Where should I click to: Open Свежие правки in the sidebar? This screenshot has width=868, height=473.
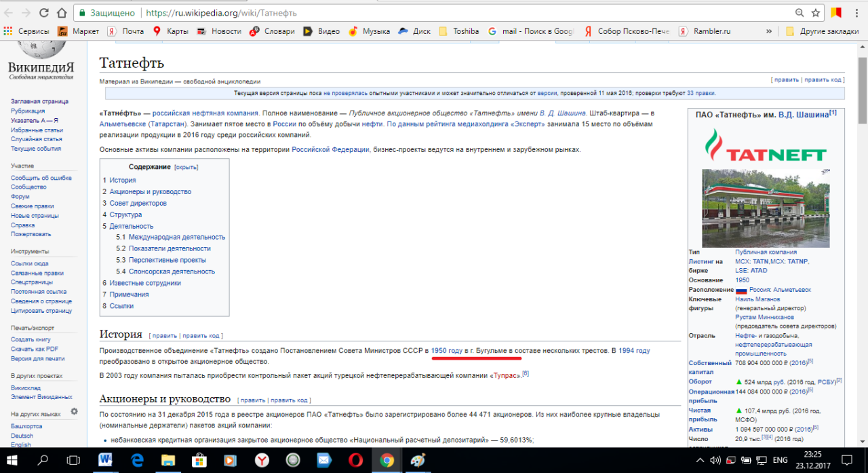point(33,206)
